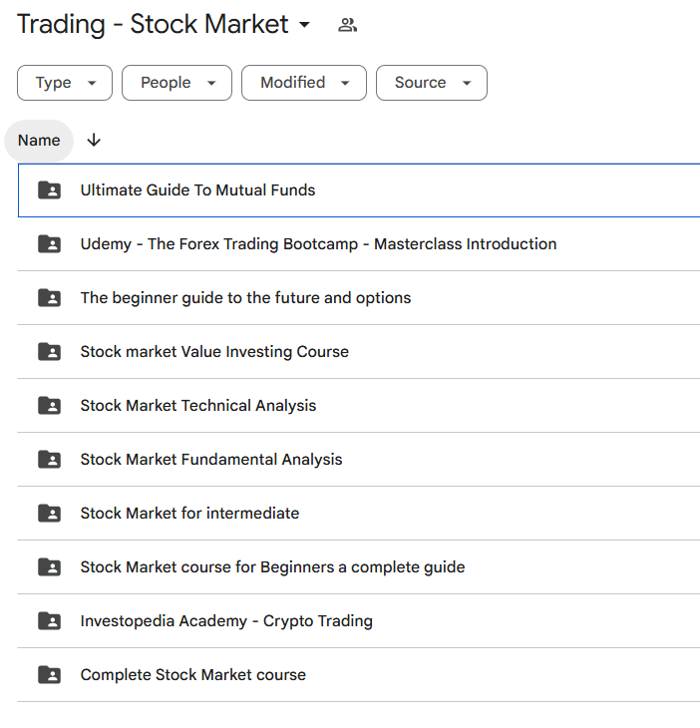Open the Modified filter dropdown
The height and width of the screenshot is (728, 700).
point(304,83)
